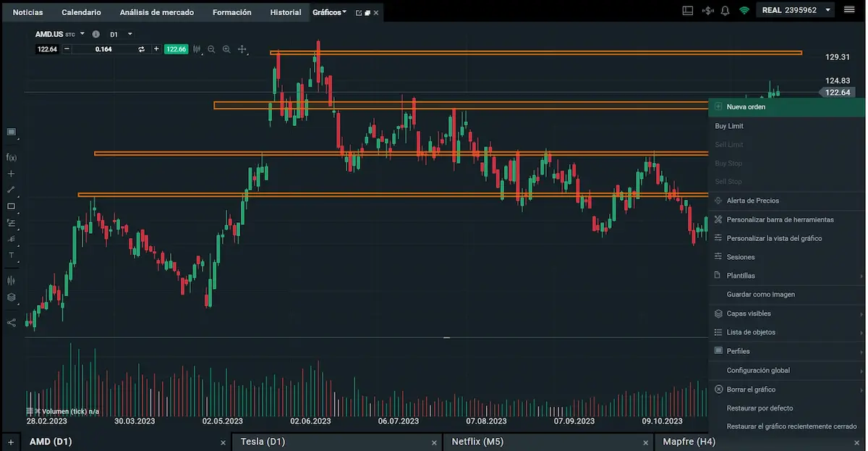The height and width of the screenshot is (451, 868).
Task: Select the trend line drawing tool
Action: [x=11, y=190]
